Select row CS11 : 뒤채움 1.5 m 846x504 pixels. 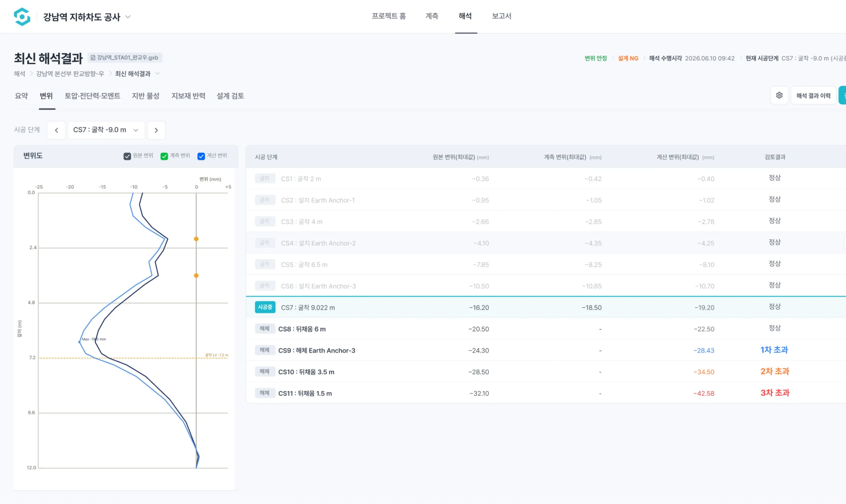[x=546, y=393]
